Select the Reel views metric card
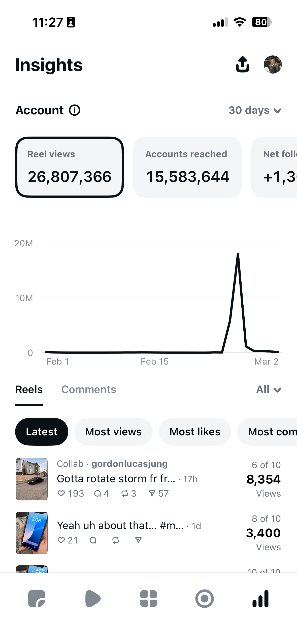Image resolution: width=297 pixels, height=644 pixels. [x=70, y=167]
